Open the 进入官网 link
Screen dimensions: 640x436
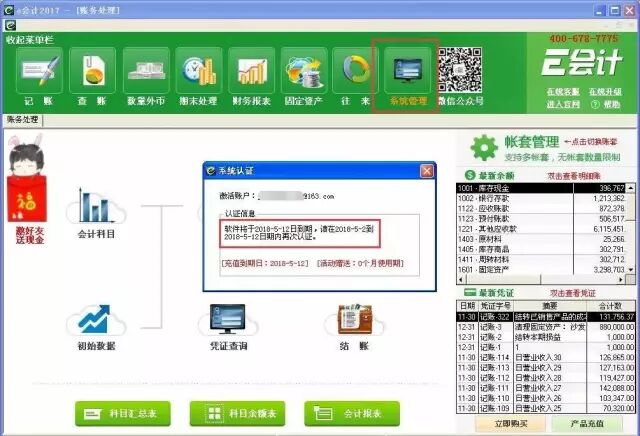click(x=563, y=105)
